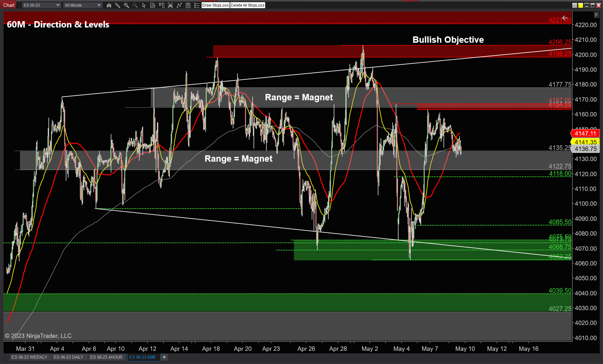
Task: Click the 4177.75 level label
Action: click(x=560, y=84)
